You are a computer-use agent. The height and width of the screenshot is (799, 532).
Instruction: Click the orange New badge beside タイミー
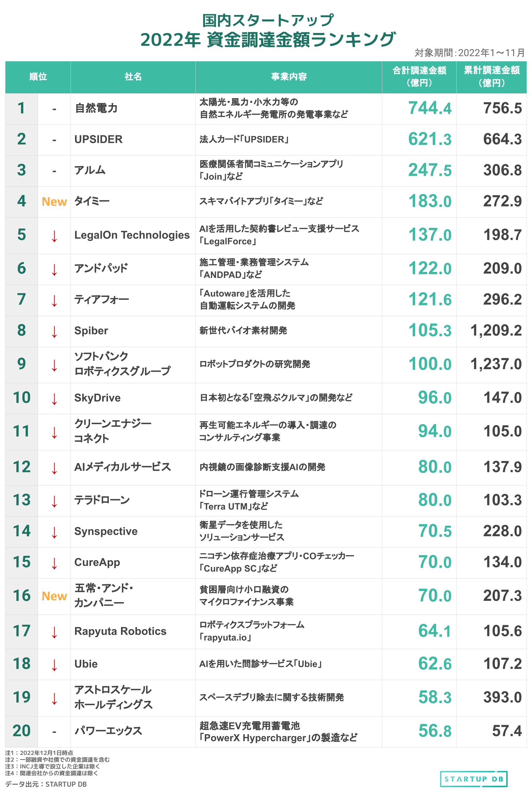tap(54, 202)
